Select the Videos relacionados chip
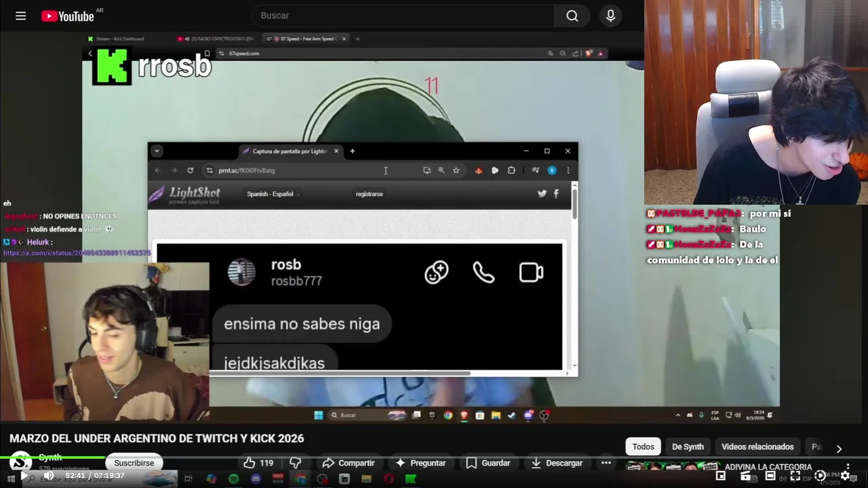The image size is (868, 488). pos(757,447)
